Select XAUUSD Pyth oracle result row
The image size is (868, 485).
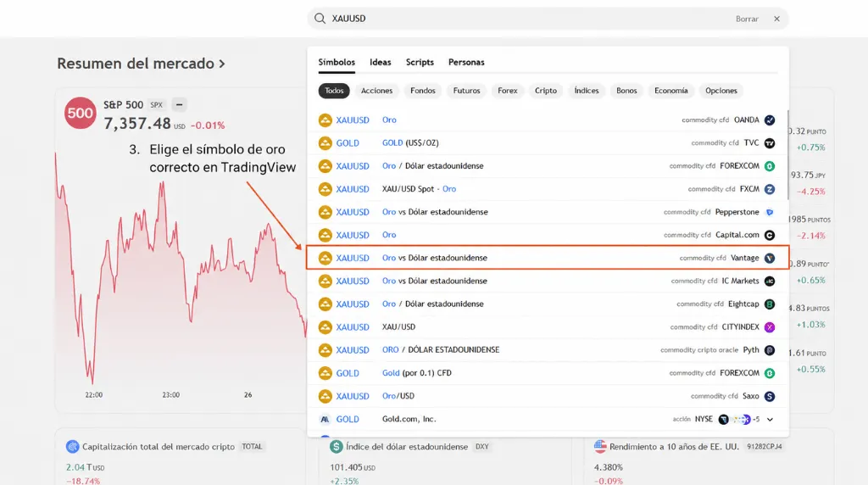coord(547,350)
